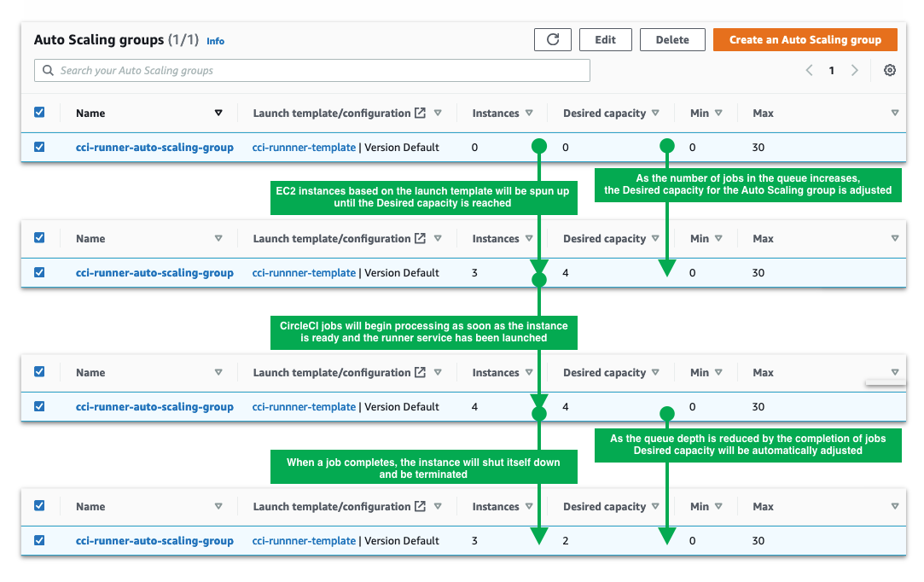Click the Edit button
The height and width of the screenshot is (582, 924).
click(605, 39)
